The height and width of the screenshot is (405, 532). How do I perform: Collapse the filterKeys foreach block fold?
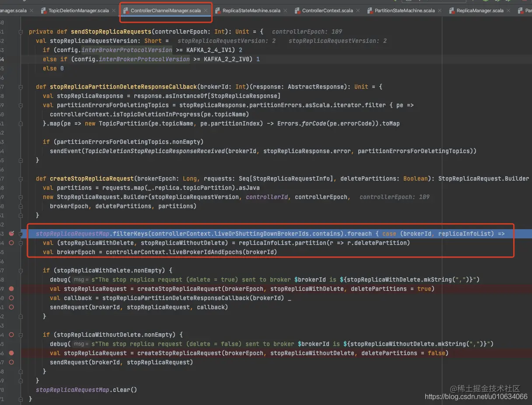pos(21,234)
